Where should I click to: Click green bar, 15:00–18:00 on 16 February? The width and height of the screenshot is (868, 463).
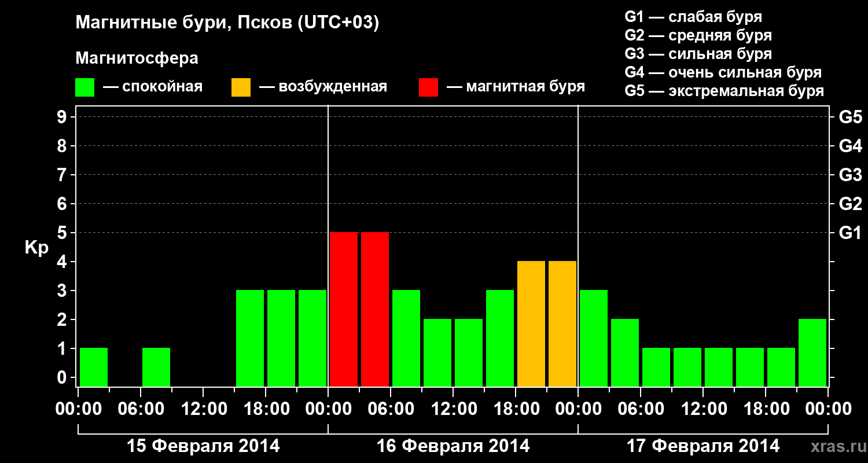click(500, 338)
